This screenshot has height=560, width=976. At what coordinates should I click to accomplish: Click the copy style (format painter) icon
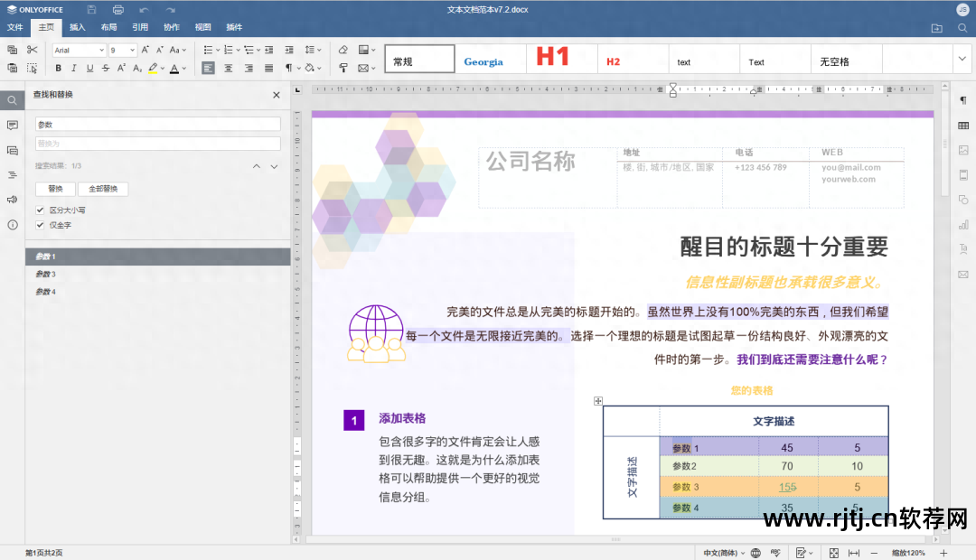34,68
